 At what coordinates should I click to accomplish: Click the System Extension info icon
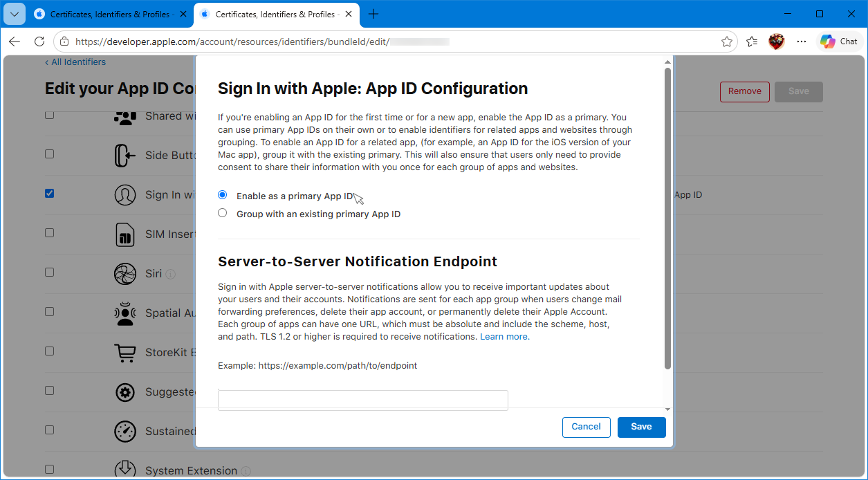click(x=246, y=471)
